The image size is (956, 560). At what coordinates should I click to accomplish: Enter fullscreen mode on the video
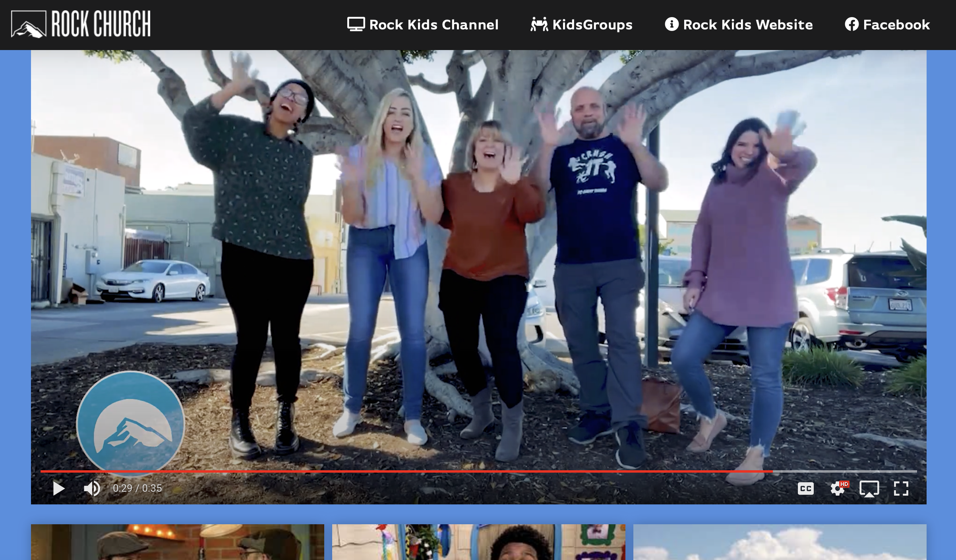[x=901, y=489]
